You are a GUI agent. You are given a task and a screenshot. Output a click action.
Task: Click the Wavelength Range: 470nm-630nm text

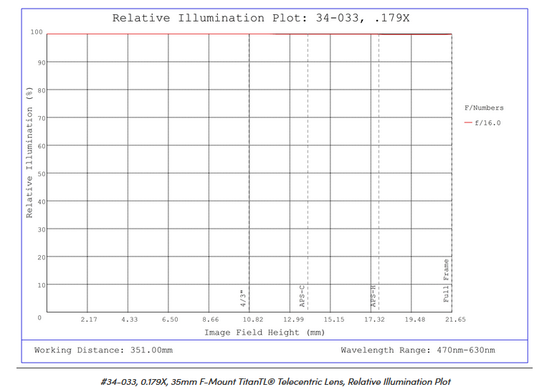point(417,350)
